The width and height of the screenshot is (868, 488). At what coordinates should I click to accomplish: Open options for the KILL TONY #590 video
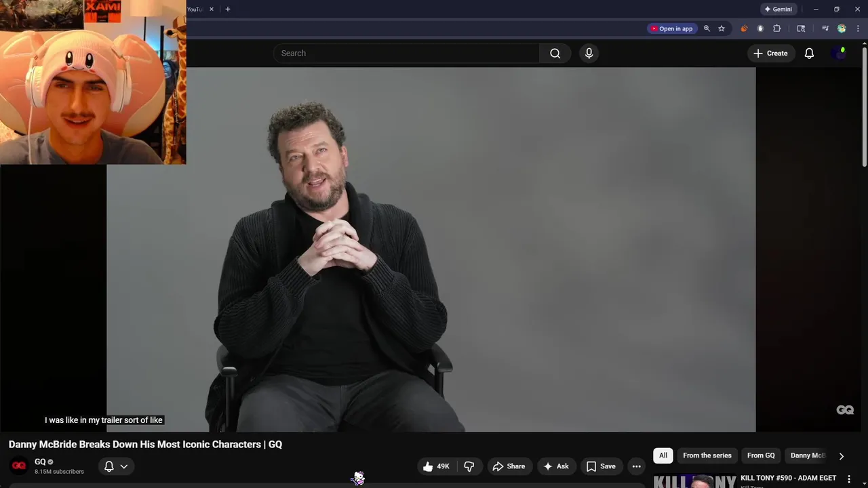(x=848, y=479)
